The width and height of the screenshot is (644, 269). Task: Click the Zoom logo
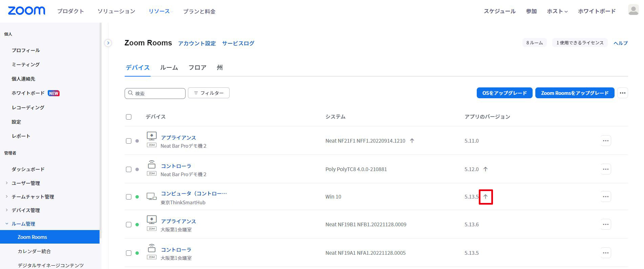click(x=26, y=11)
